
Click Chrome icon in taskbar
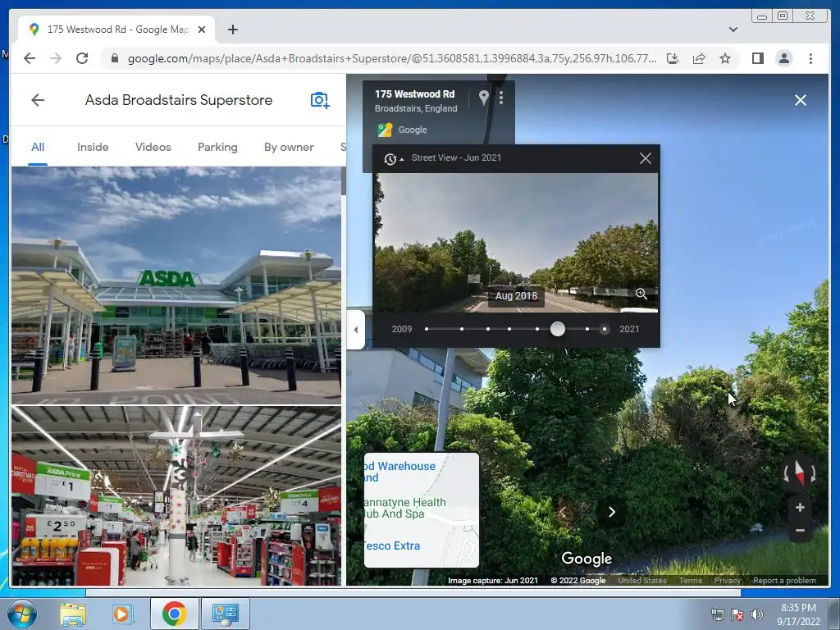(x=174, y=614)
